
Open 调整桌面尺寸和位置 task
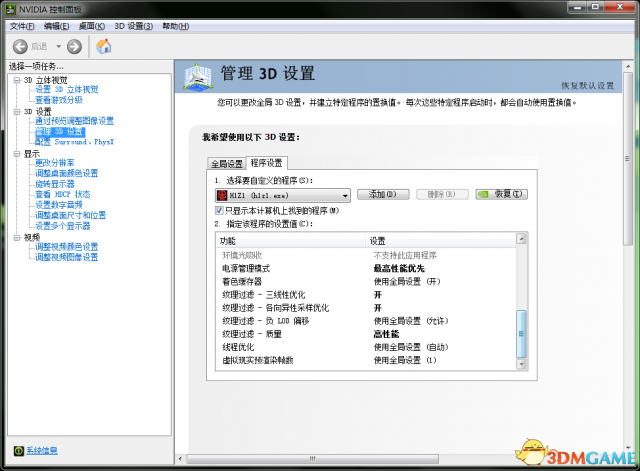70,215
